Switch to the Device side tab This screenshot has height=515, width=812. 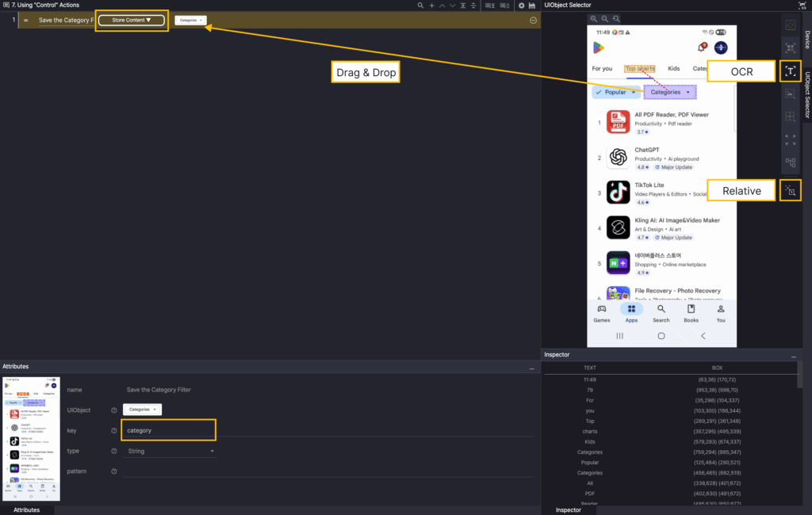click(806, 40)
